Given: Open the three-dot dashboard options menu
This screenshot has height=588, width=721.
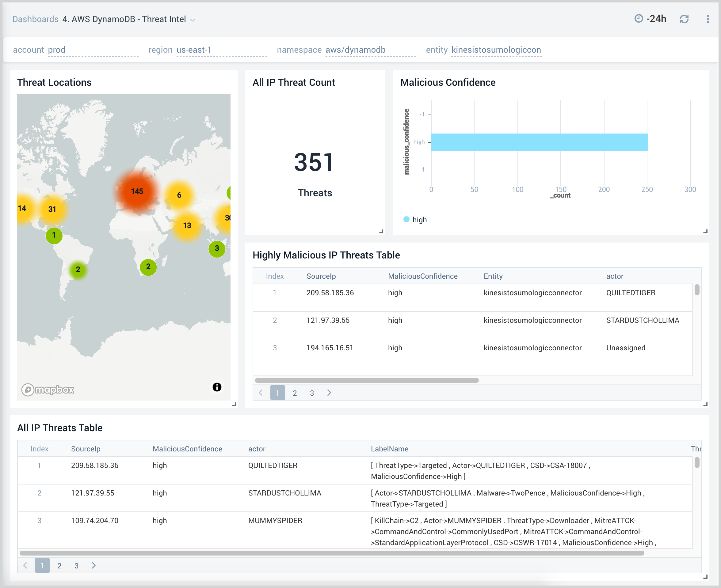Looking at the screenshot, I should pyautogui.click(x=708, y=19).
